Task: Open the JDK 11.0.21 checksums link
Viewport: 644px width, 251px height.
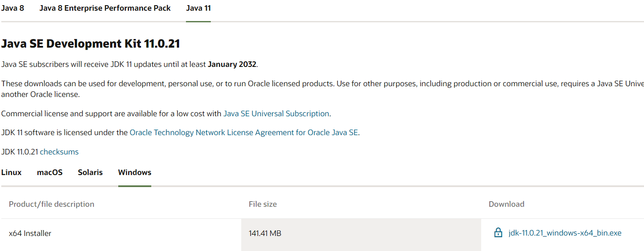Action: (x=59, y=152)
